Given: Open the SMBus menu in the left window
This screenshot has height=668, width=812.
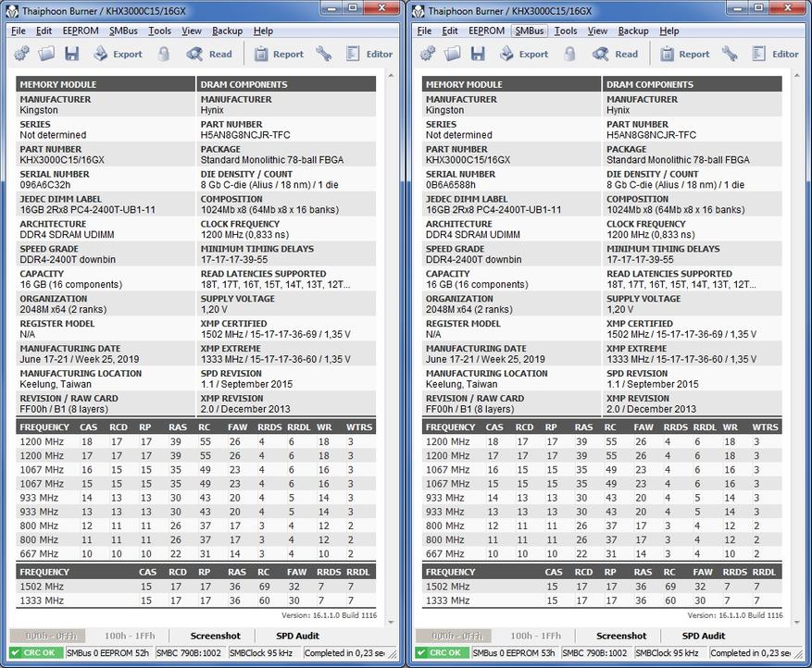Looking at the screenshot, I should point(124,31).
